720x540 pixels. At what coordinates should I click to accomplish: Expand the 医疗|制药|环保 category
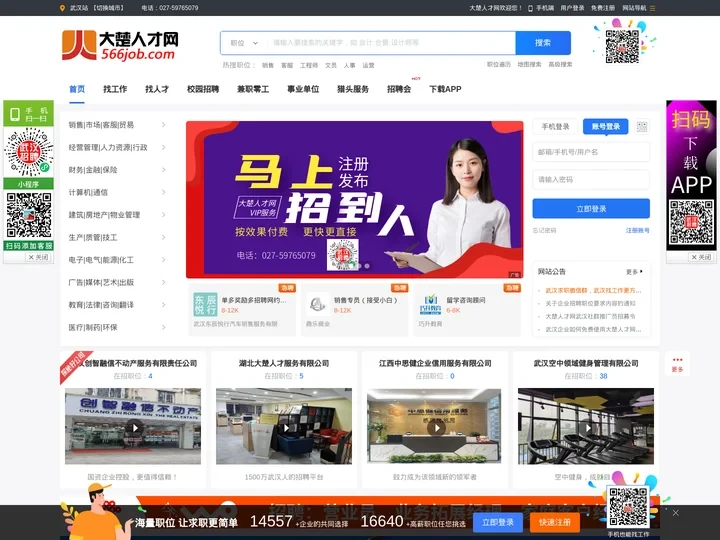(118, 327)
